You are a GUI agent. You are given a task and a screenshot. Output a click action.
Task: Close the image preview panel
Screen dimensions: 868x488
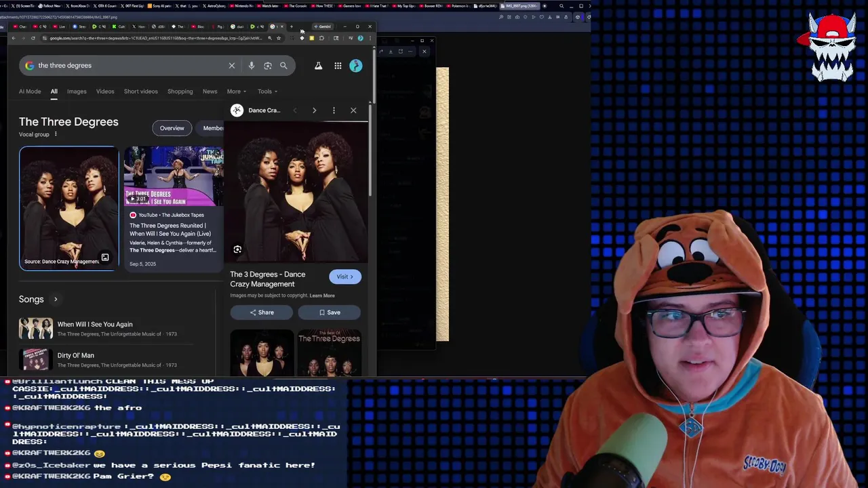point(353,110)
